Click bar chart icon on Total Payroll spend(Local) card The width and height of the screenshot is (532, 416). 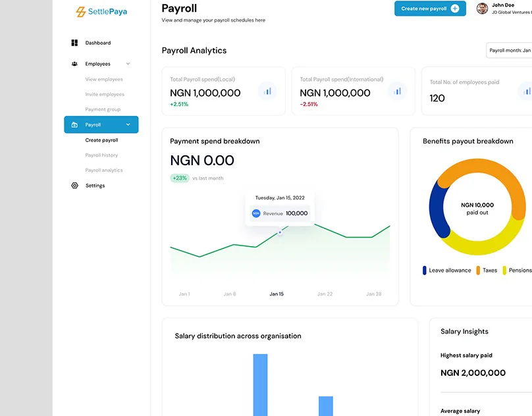[267, 91]
